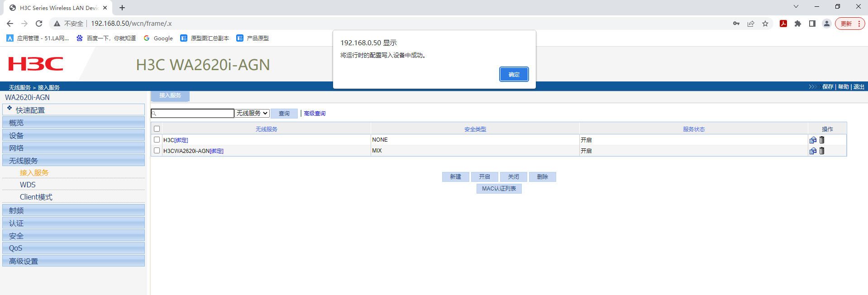Click the 绑定 link for H3C
868x295 pixels.
(181, 140)
